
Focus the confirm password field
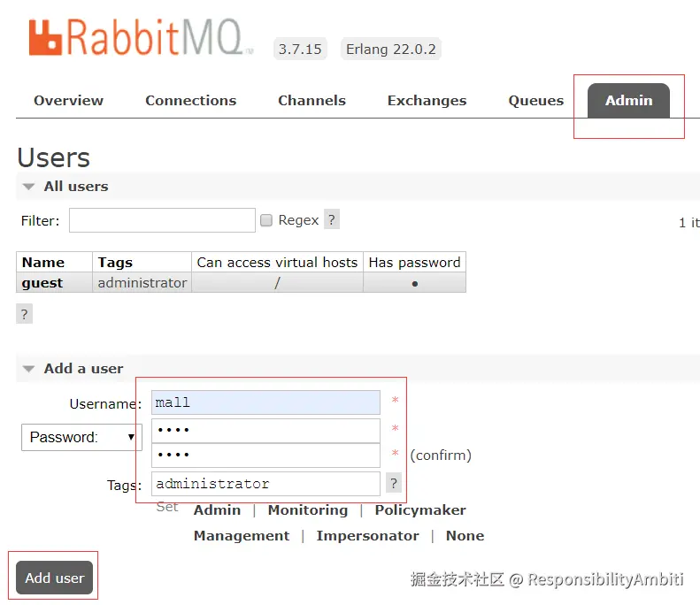pos(265,456)
